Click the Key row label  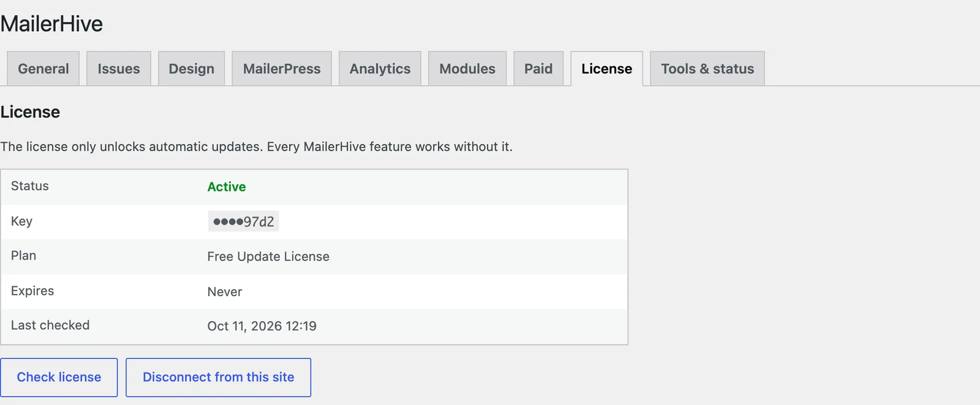click(21, 221)
